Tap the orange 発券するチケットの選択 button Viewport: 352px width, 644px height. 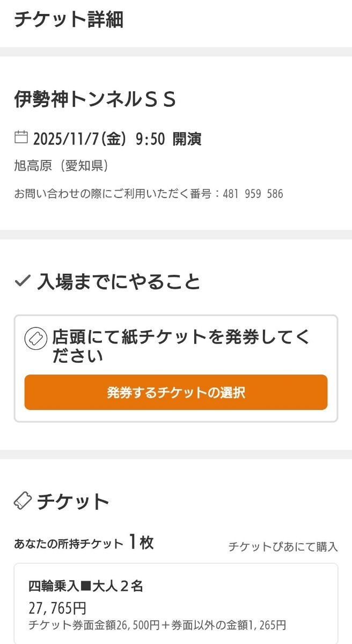pyautogui.click(x=176, y=392)
